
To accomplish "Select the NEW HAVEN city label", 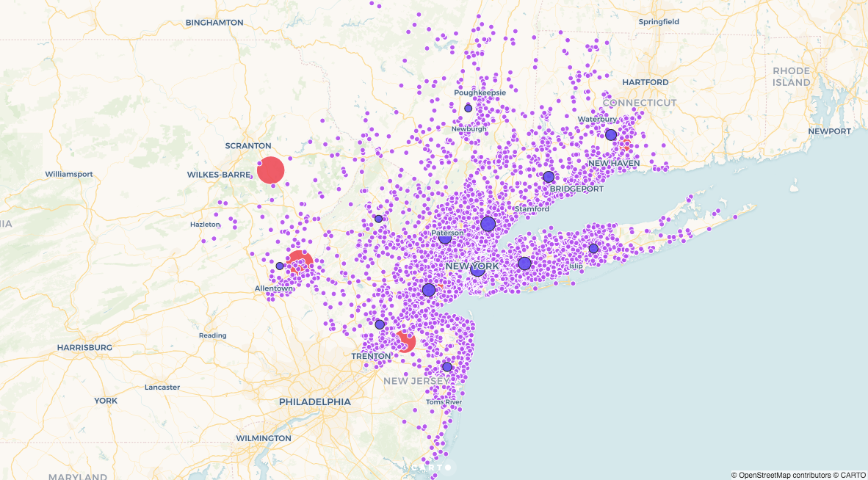I will [614, 164].
